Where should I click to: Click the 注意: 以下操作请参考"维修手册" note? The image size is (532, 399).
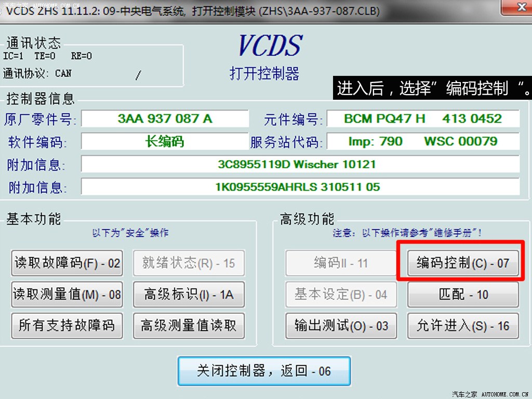pyautogui.click(x=407, y=233)
